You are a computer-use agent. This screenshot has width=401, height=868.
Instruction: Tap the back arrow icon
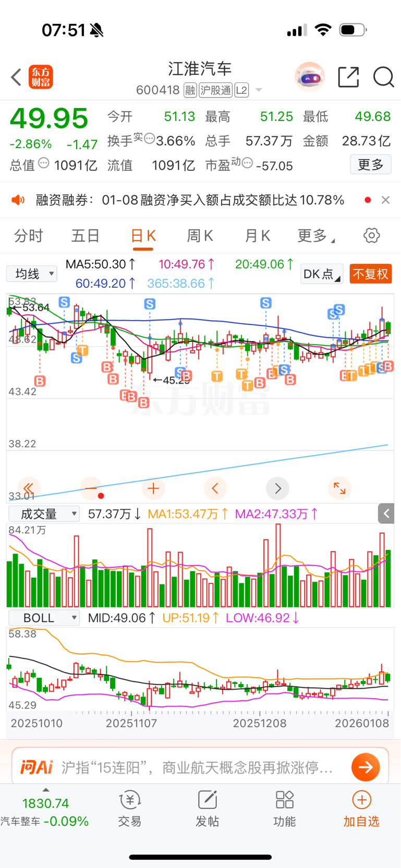click(x=16, y=77)
